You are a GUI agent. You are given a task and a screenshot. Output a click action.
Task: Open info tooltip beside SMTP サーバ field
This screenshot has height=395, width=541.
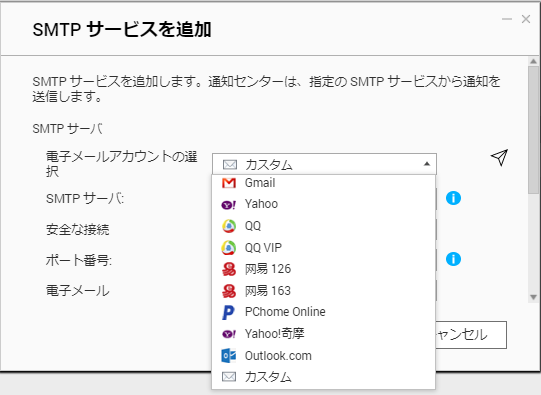[x=453, y=198]
